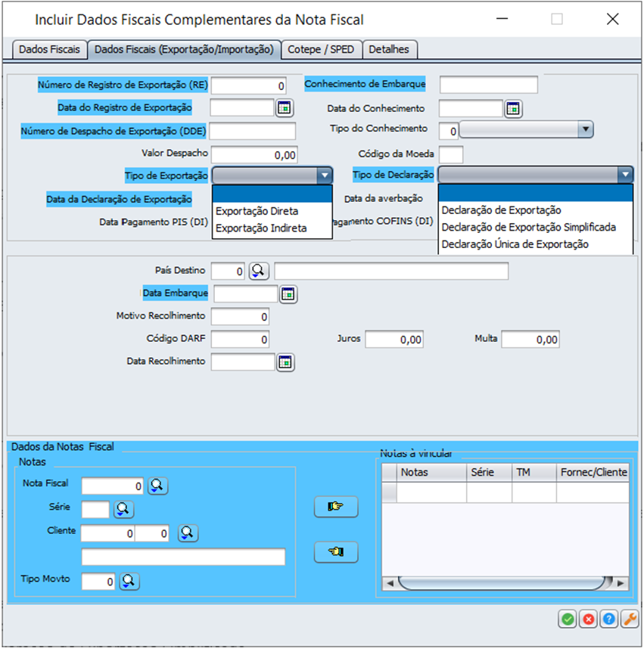
Task: Focus the Nota Fiscal number field
Action: click(x=113, y=486)
